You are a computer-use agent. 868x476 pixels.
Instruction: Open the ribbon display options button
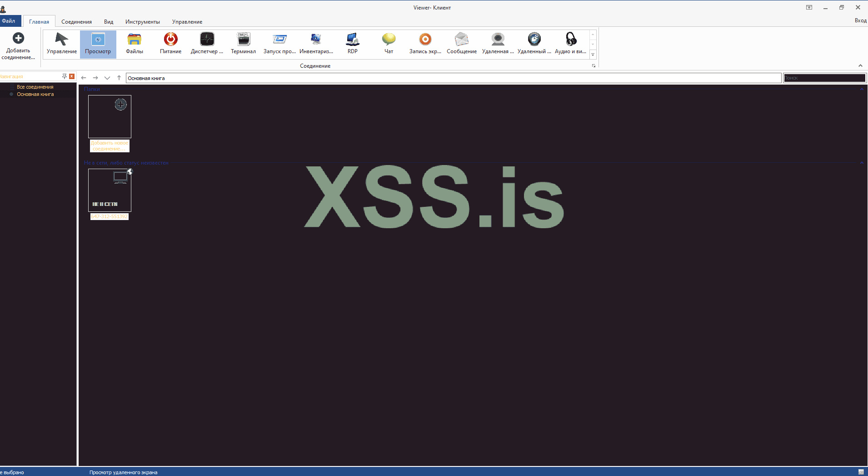(809, 7)
